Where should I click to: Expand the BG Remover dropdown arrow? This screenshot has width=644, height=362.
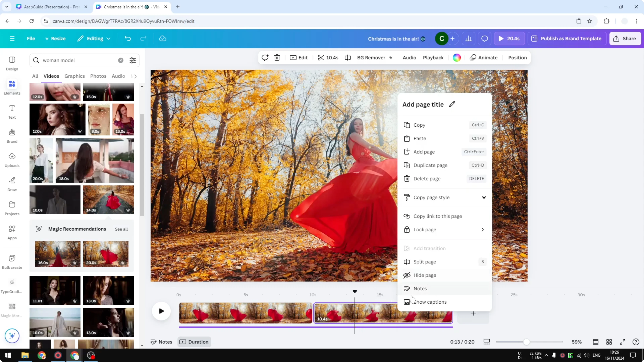tap(391, 58)
